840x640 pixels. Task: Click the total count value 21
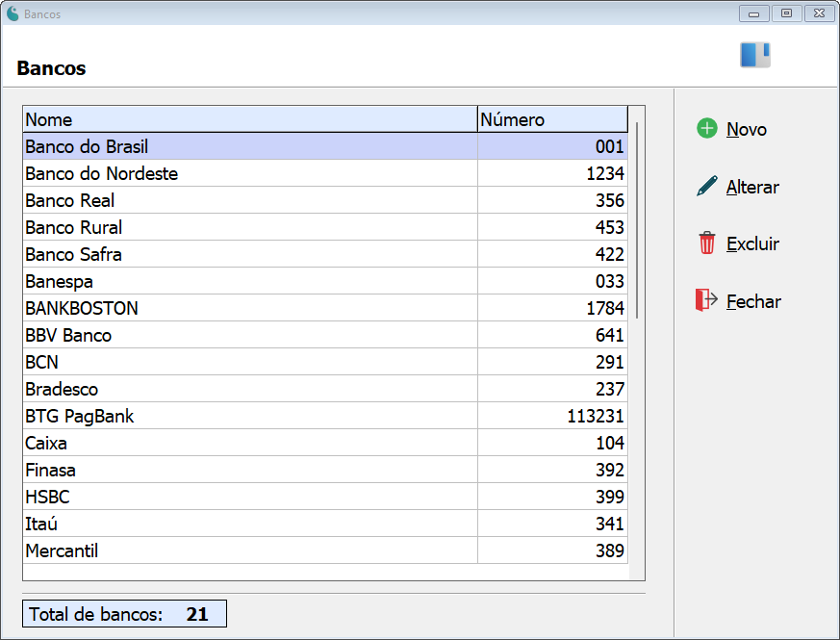point(197,614)
